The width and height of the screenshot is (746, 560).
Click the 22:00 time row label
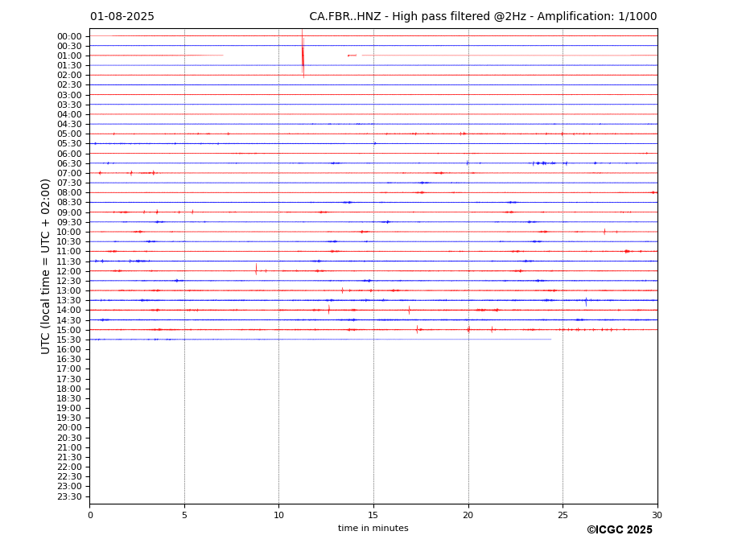point(69,467)
